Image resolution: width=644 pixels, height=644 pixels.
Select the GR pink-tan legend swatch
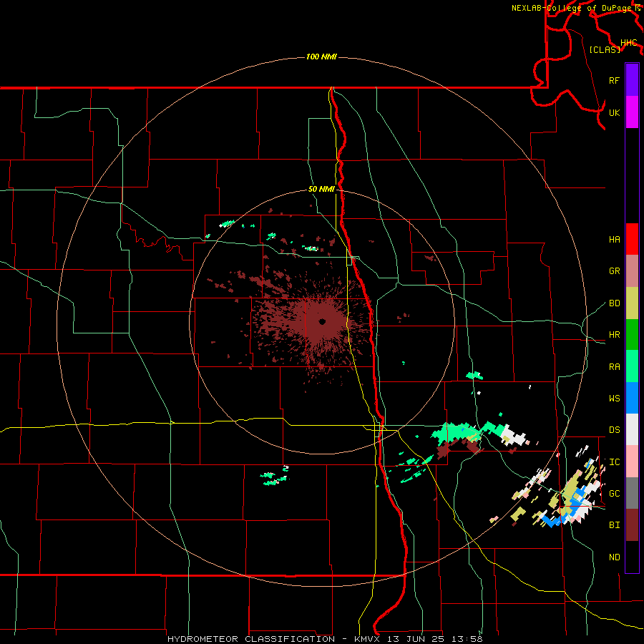pos(632,271)
